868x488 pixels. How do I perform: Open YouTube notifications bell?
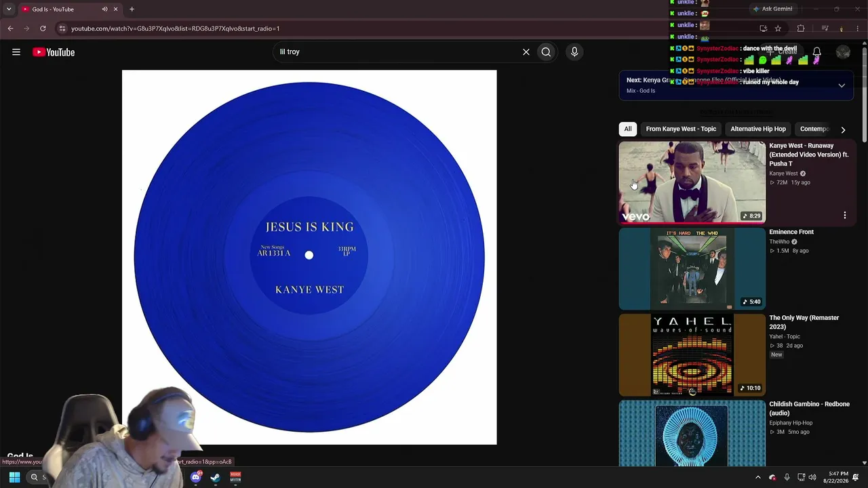point(817,52)
